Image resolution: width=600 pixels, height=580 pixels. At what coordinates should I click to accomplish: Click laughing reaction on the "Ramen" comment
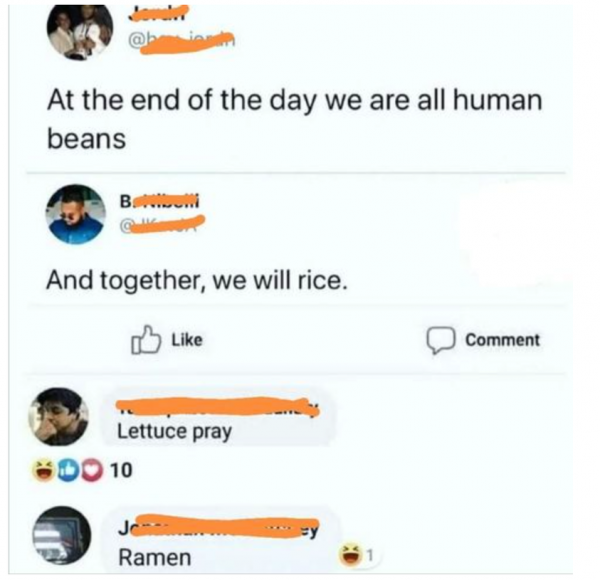tap(350, 553)
